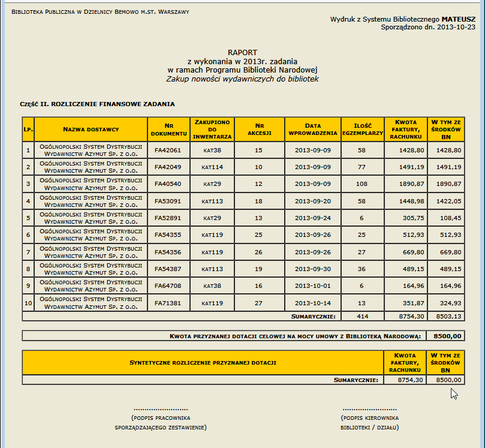485x448 pixels.
Task: Select document number FA42061 cell
Action: 168,150
